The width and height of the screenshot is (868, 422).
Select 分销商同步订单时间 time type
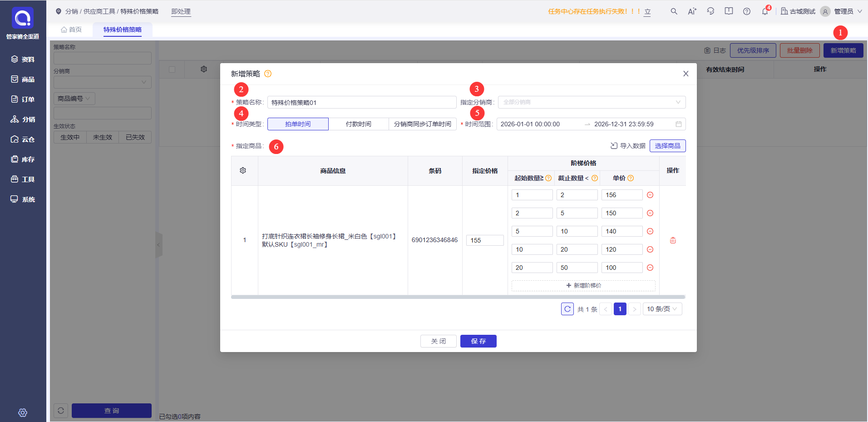pyautogui.click(x=423, y=124)
